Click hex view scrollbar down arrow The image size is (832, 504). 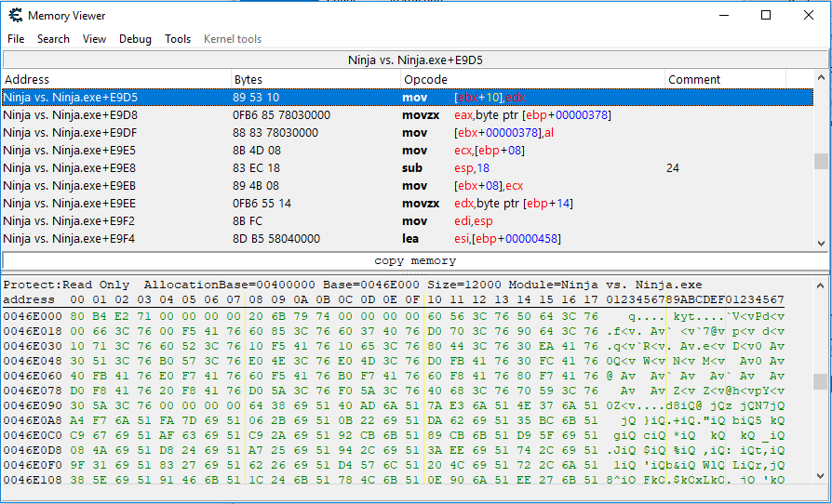coord(821,476)
